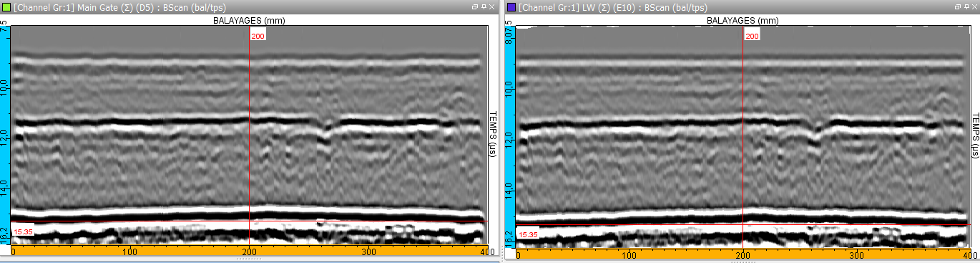
Task: Click the purple LW channel color square
Action: [x=511, y=7]
